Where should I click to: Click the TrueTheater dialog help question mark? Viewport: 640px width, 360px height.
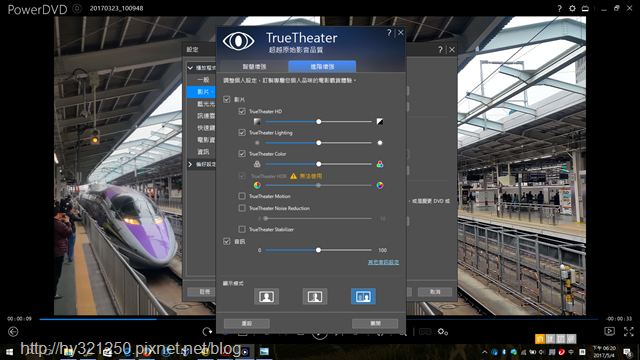click(389, 33)
